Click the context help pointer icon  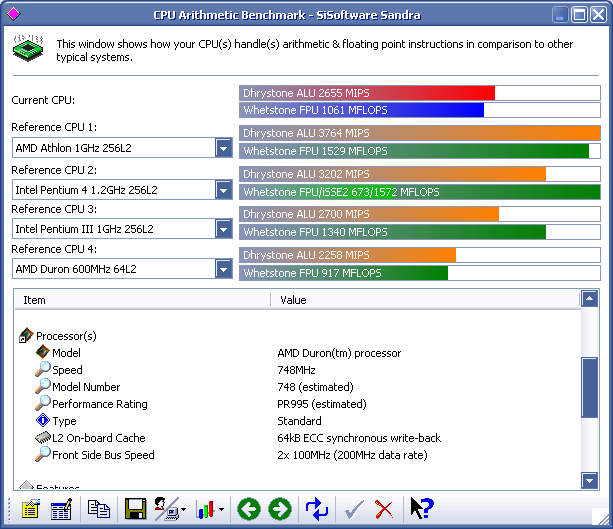click(421, 509)
